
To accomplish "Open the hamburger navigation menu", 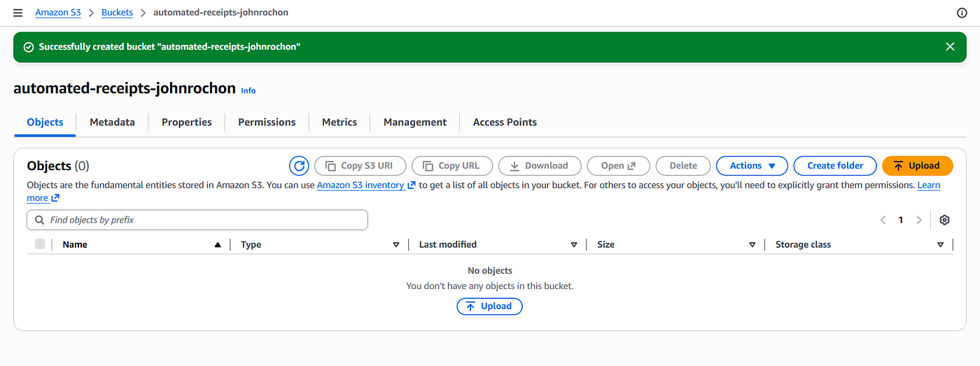I will point(18,13).
